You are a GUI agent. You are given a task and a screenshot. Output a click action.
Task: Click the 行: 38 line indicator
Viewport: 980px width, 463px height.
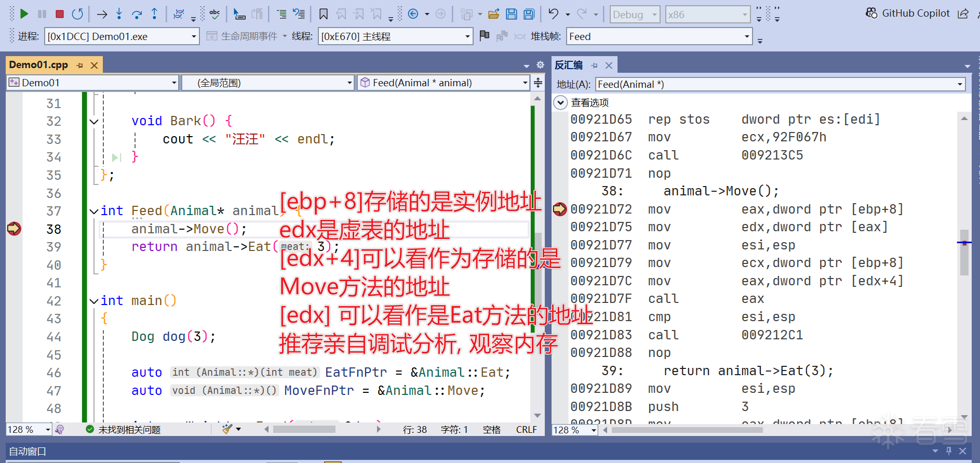(x=414, y=429)
